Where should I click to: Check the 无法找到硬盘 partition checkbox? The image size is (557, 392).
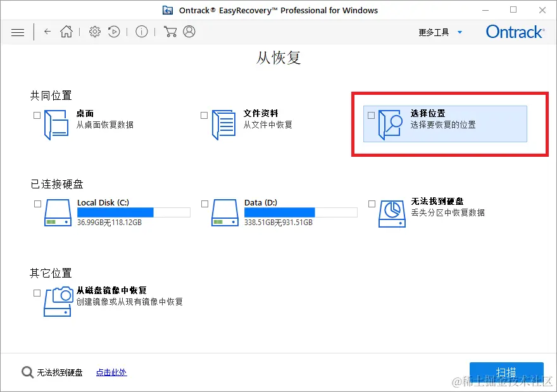click(372, 204)
